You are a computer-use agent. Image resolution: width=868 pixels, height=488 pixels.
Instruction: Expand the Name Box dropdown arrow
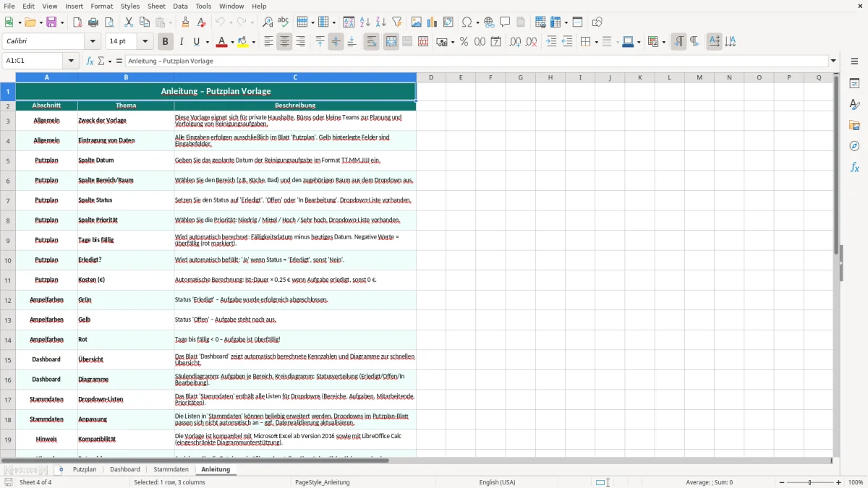71,61
